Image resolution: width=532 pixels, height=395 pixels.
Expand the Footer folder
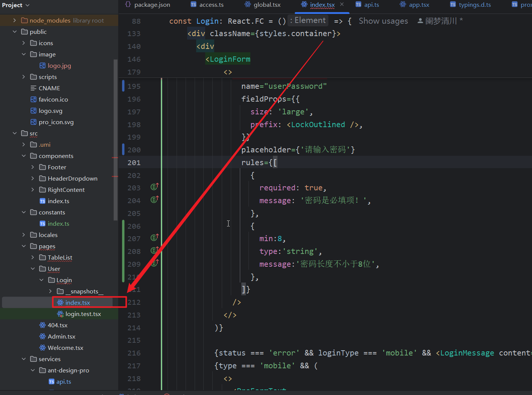[x=33, y=167]
